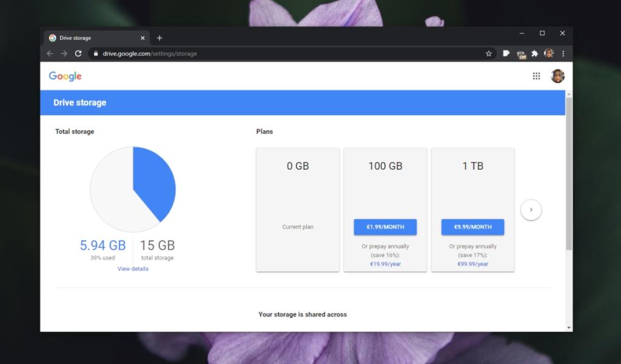This screenshot has height=364, width=621.
Task: Select the €1.99/MONTH 100 GB upgrade button
Action: click(385, 227)
